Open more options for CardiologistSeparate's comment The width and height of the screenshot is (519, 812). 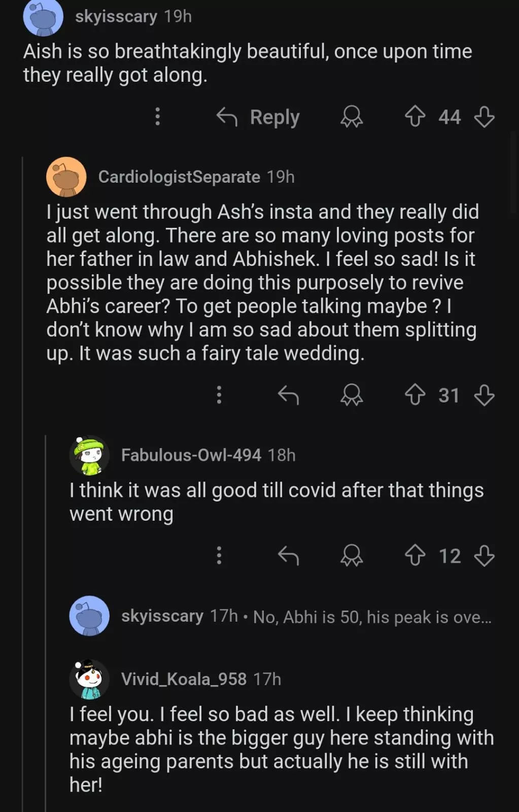point(219,395)
